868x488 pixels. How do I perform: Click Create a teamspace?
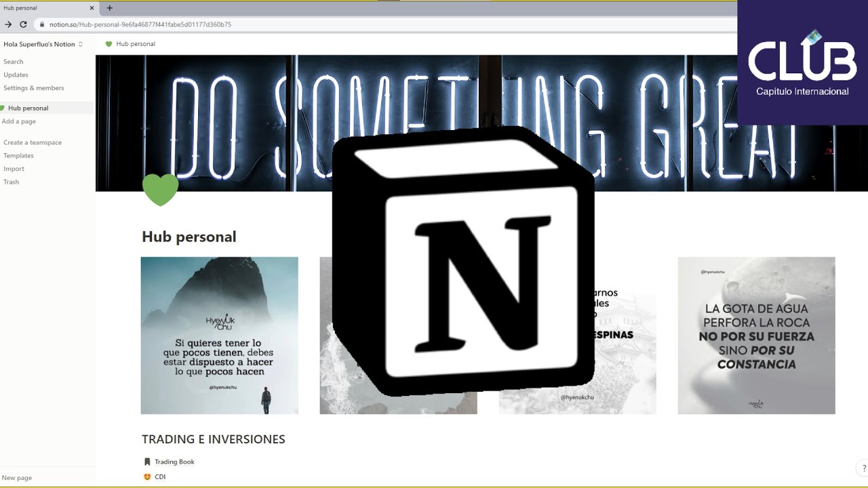pos(33,142)
